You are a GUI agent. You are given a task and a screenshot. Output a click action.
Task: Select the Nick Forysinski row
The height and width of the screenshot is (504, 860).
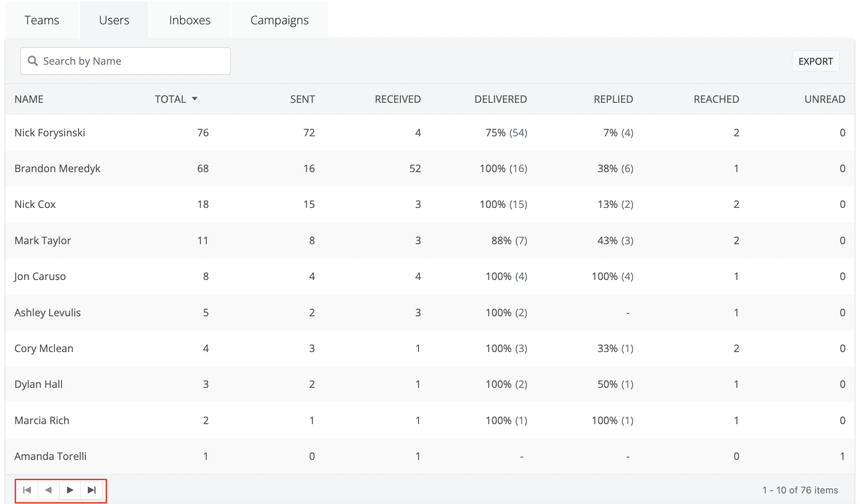pos(50,133)
